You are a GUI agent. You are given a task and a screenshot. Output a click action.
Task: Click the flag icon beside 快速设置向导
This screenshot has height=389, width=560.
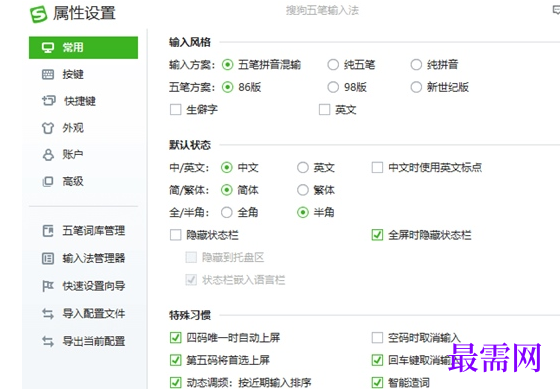48,286
